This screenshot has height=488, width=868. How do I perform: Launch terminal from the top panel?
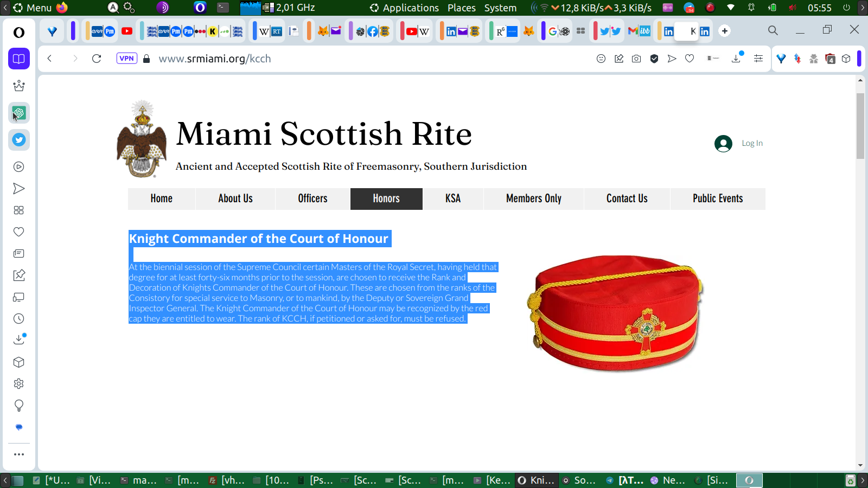click(x=223, y=8)
